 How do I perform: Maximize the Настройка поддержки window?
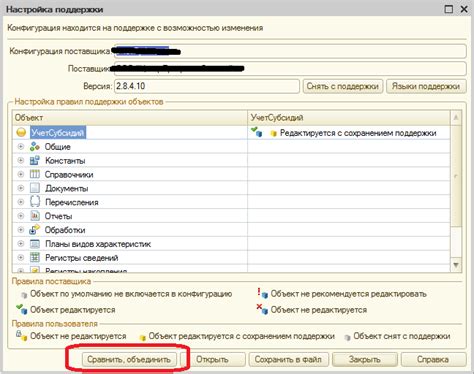[x=449, y=9]
